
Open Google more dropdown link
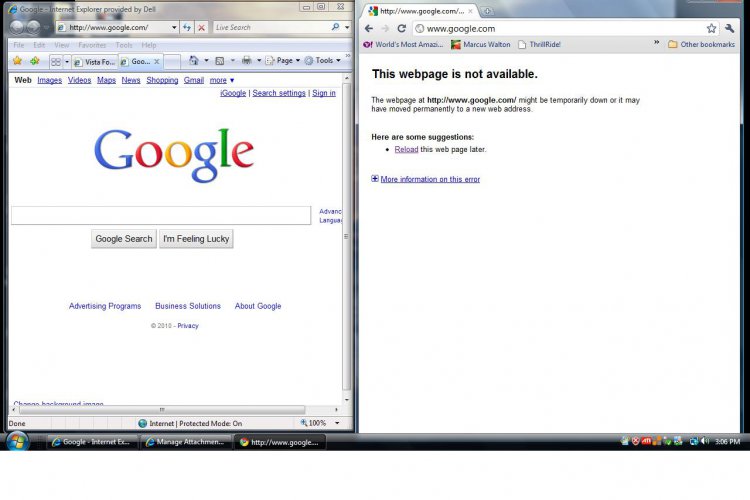pos(222,80)
